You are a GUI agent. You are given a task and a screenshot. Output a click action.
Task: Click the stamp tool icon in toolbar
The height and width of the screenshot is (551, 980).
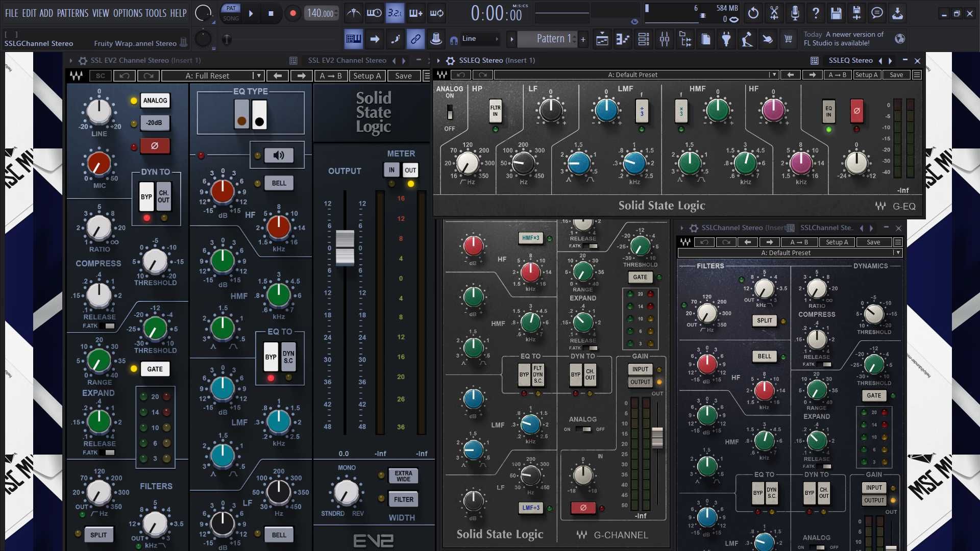(436, 39)
